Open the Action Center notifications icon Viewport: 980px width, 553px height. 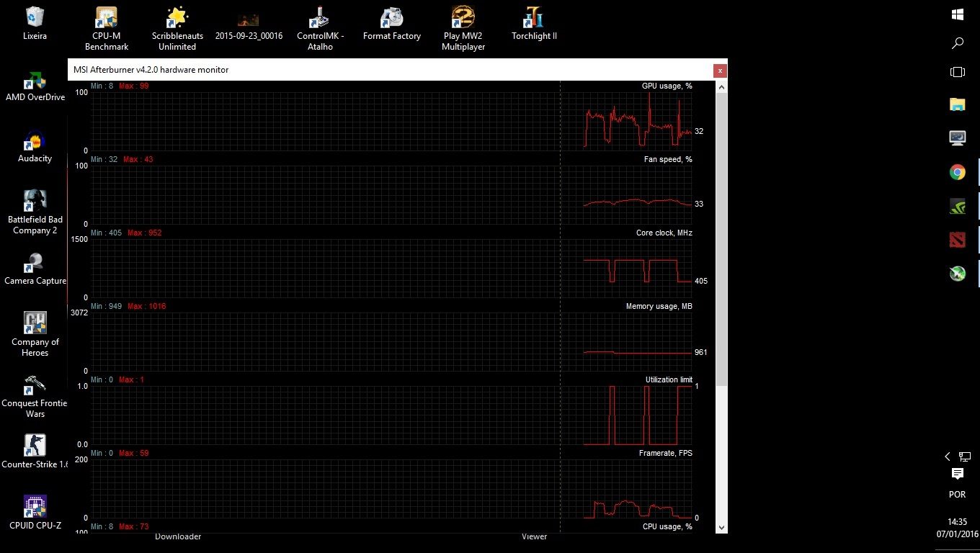[958, 473]
